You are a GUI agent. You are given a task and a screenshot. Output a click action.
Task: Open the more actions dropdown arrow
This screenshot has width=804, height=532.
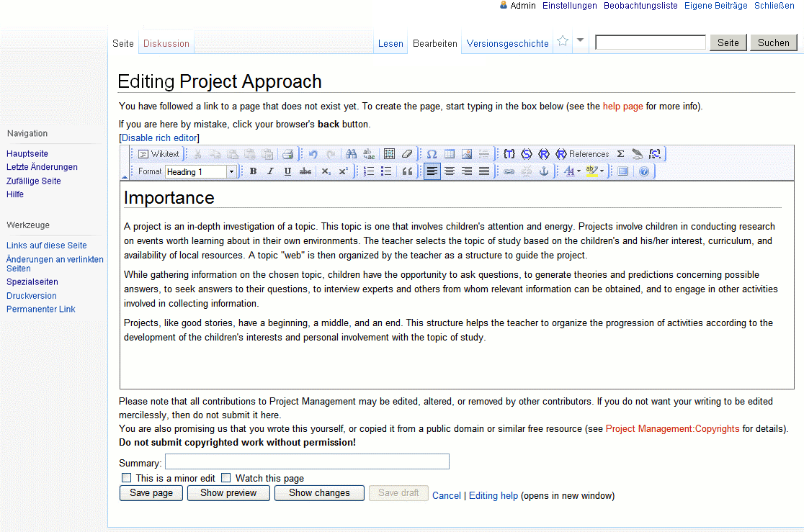(x=580, y=40)
